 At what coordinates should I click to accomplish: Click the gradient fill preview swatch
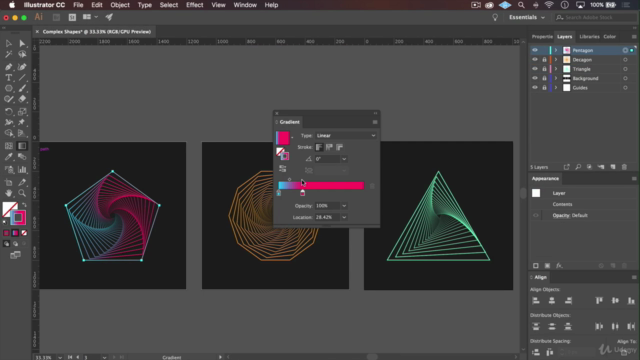tap(282, 138)
